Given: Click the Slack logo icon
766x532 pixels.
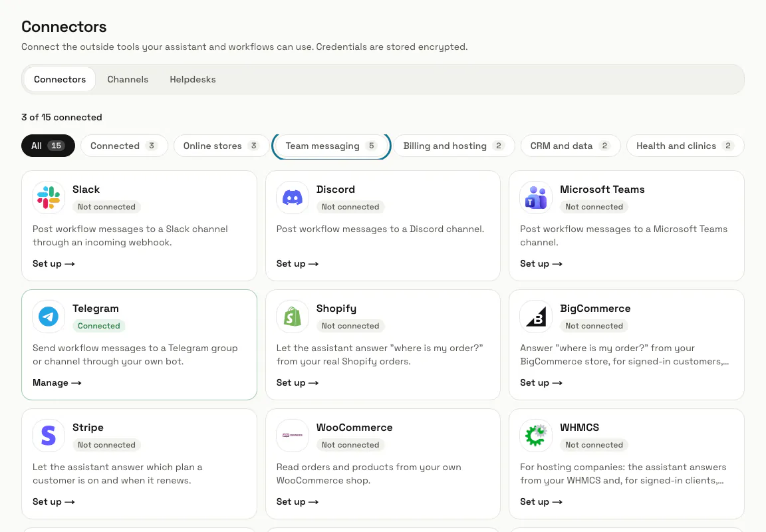Looking at the screenshot, I should [49, 198].
